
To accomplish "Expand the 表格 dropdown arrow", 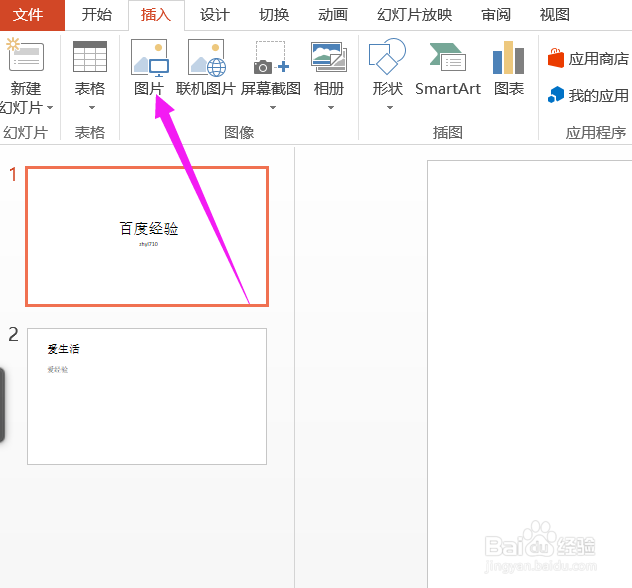I will pos(91,108).
